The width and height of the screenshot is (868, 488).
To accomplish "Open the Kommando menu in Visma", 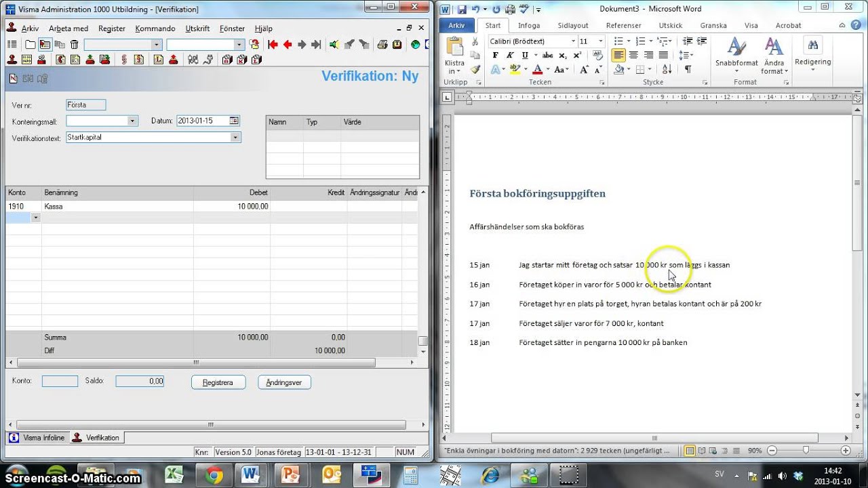I will point(155,28).
